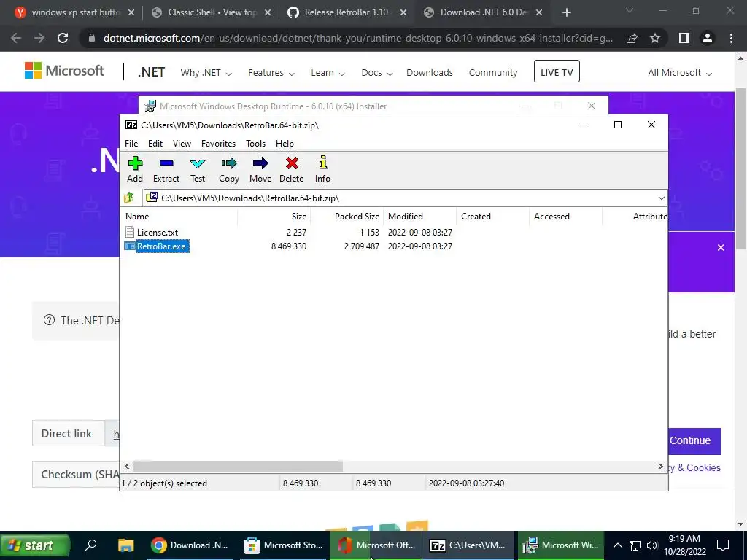747x560 pixels.
Task: Open the Favorites menu
Action: pos(218,144)
